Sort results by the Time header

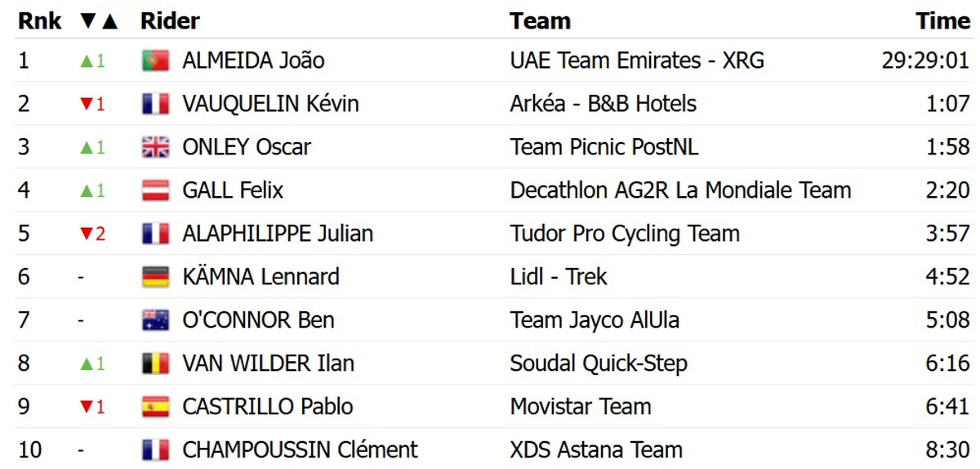[x=942, y=21]
